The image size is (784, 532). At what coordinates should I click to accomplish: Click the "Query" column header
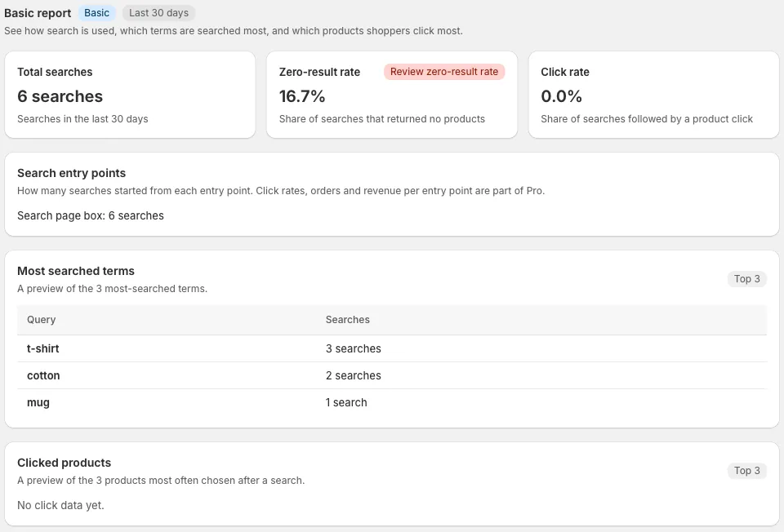click(x=42, y=320)
